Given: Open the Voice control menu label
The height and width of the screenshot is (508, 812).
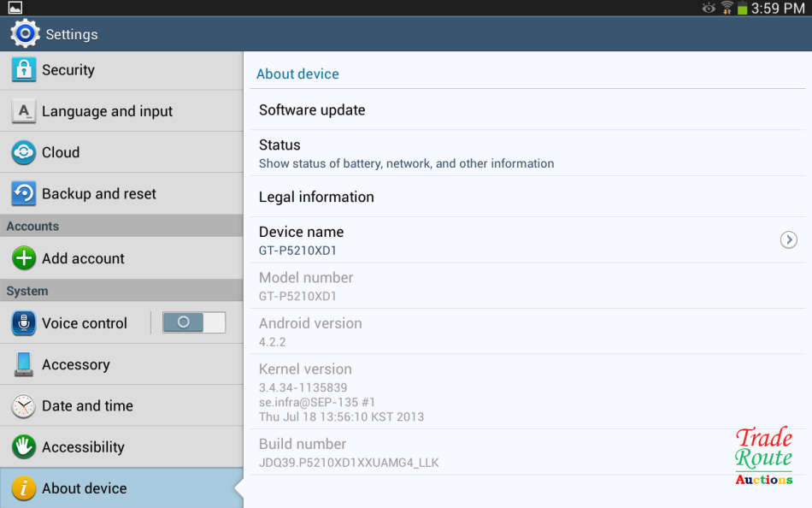Looking at the screenshot, I should click(x=85, y=323).
